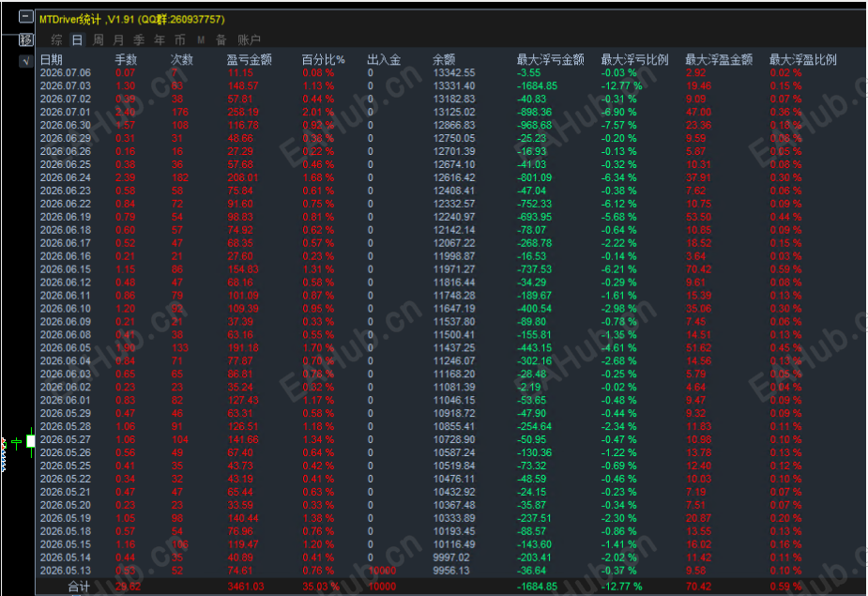
Task: Click the 余额 column header
Action: tap(444, 60)
